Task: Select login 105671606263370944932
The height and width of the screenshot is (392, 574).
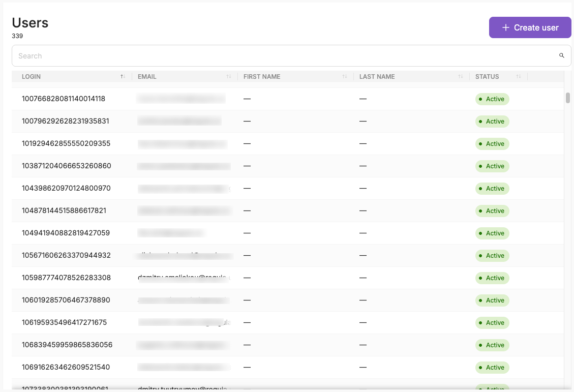Action: [x=66, y=255]
